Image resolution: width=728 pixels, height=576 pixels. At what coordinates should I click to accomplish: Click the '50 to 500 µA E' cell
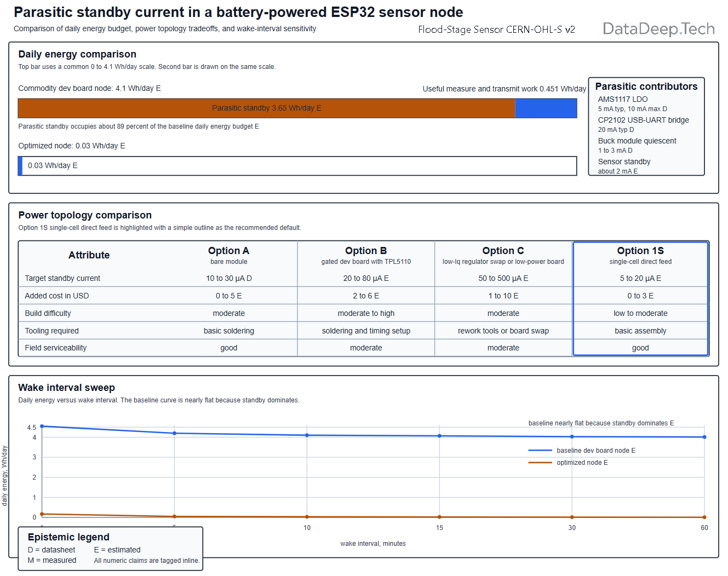[x=503, y=278]
